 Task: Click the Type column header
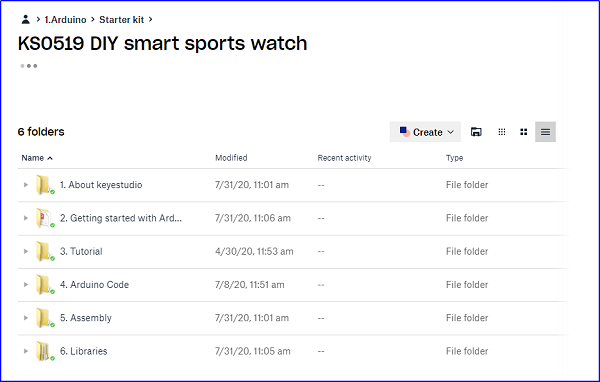pyautogui.click(x=454, y=158)
